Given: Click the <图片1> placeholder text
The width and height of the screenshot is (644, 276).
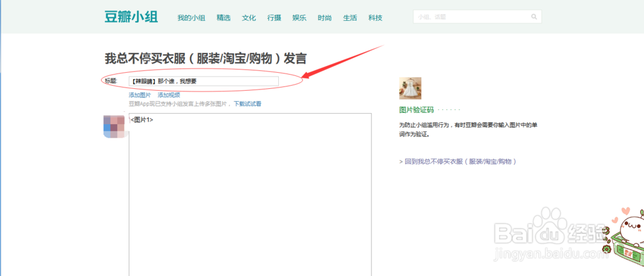Looking at the screenshot, I should (142, 120).
